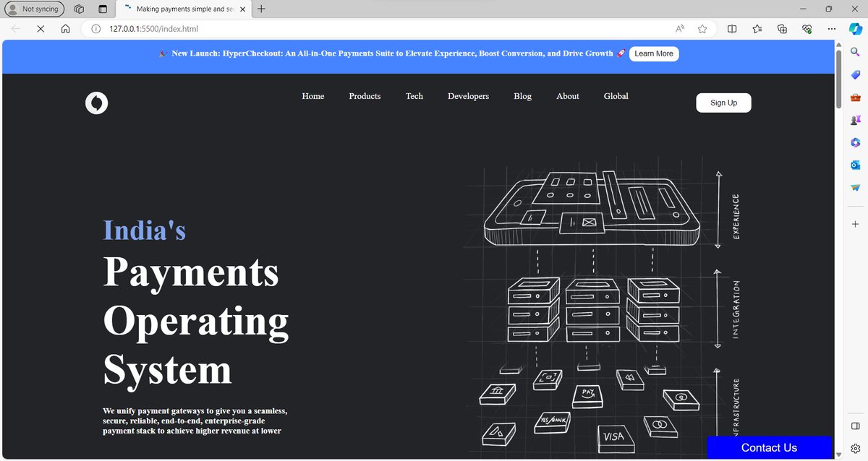The width and height of the screenshot is (868, 461).
Task: Open sidebar settings gear icon
Action: click(x=855, y=449)
